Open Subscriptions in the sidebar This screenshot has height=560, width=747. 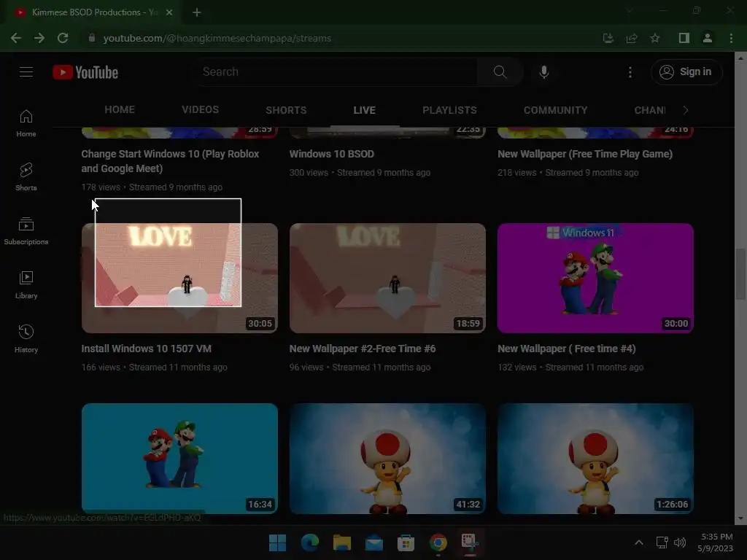(26, 231)
